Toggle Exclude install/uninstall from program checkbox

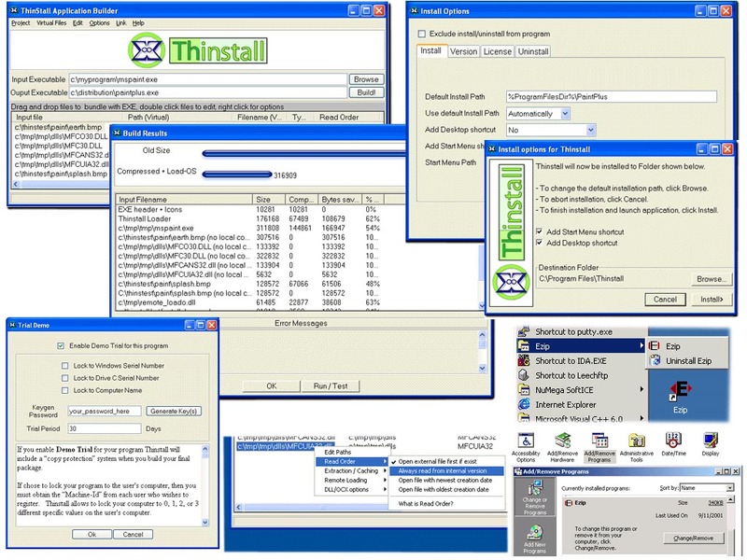click(422, 34)
